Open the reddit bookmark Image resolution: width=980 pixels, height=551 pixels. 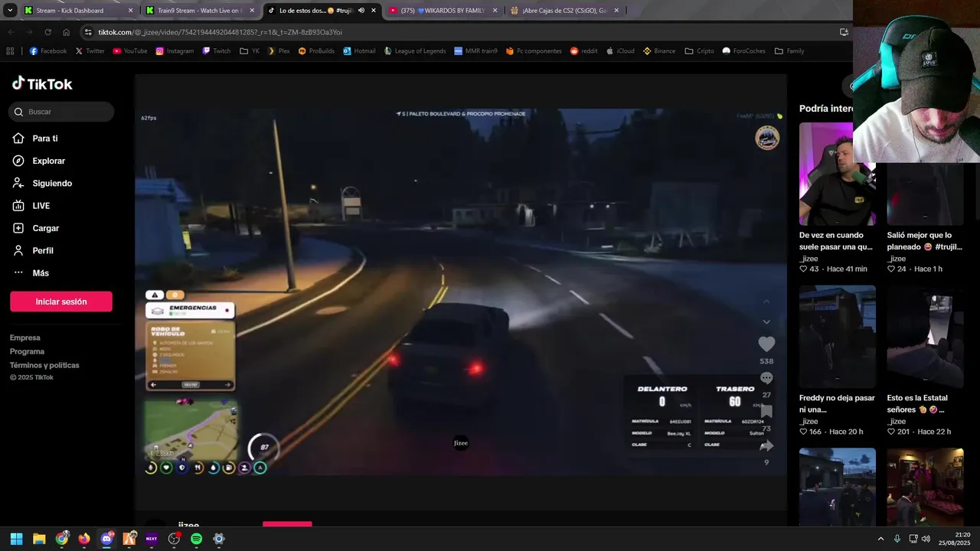click(583, 51)
